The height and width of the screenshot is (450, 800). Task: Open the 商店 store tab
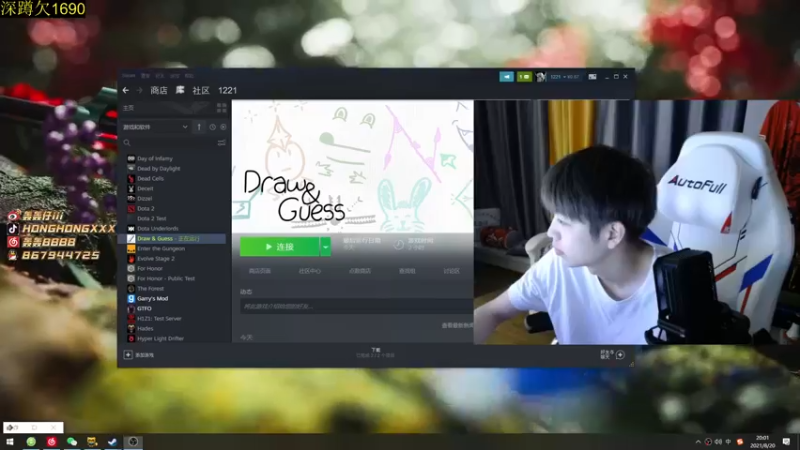159,90
